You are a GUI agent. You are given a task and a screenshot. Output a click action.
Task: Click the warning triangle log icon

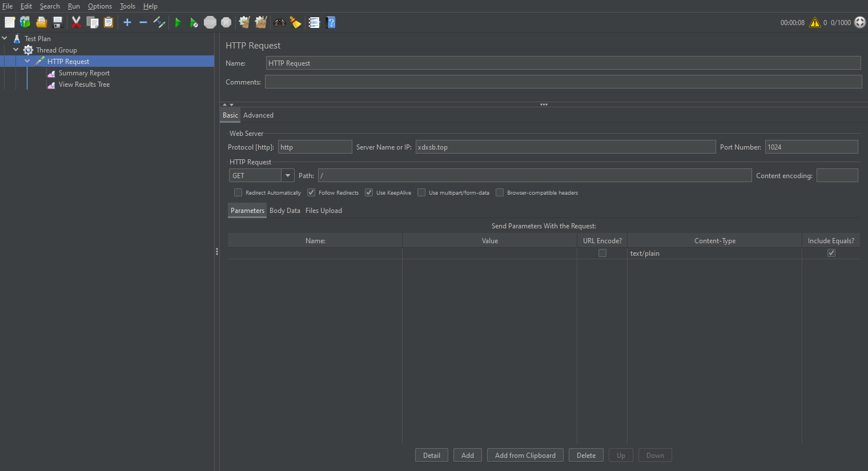pyautogui.click(x=815, y=23)
